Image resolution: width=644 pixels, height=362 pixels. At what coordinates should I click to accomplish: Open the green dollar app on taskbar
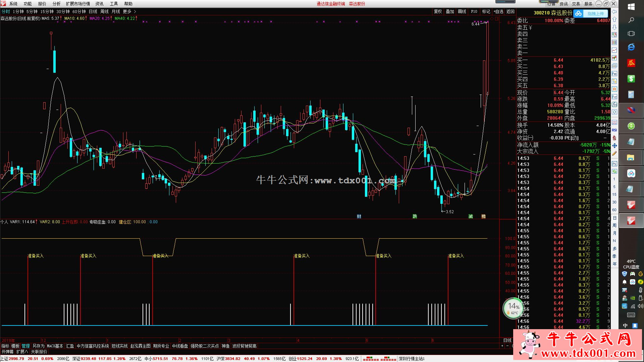coord(631,79)
